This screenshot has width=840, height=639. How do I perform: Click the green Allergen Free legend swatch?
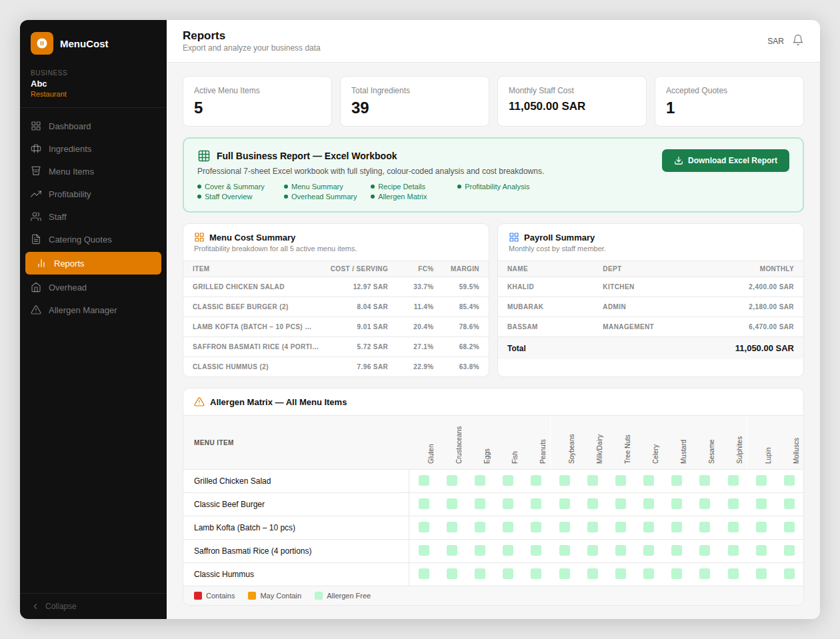click(319, 596)
